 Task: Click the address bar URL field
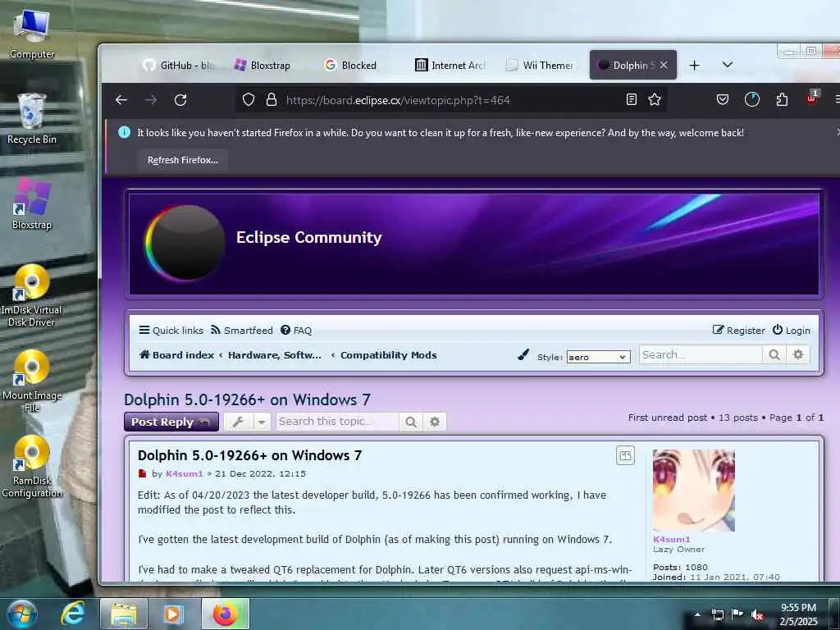pos(450,99)
